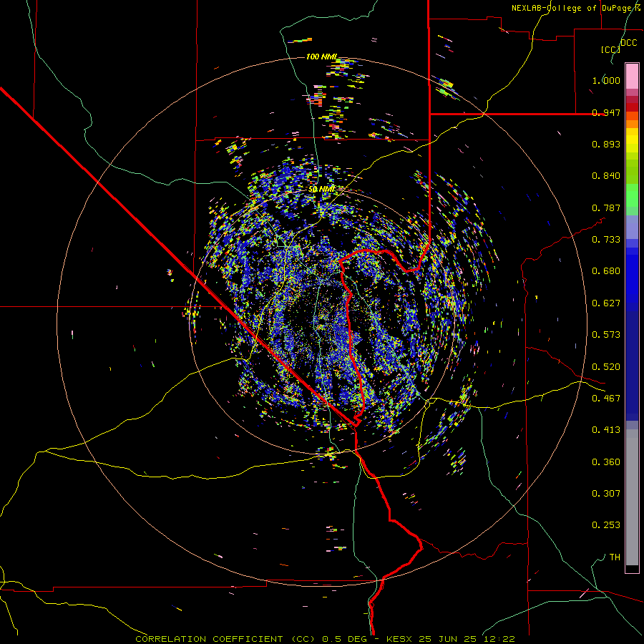Click the 0.413 colorbar value label
The image size is (644, 644).
[x=606, y=430]
